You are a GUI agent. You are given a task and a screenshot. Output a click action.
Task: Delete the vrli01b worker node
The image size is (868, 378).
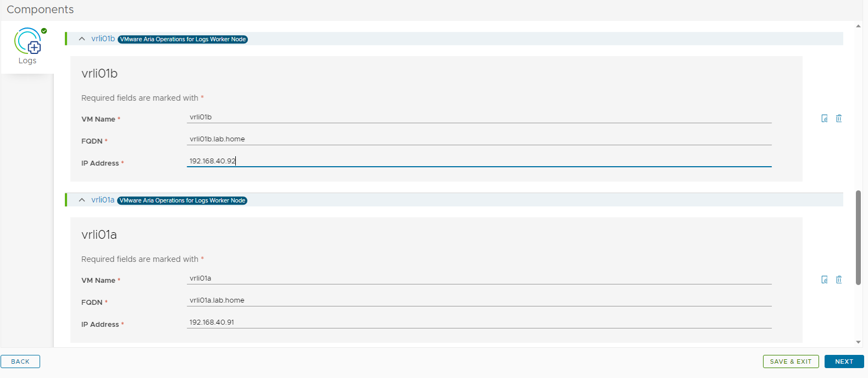(x=839, y=118)
